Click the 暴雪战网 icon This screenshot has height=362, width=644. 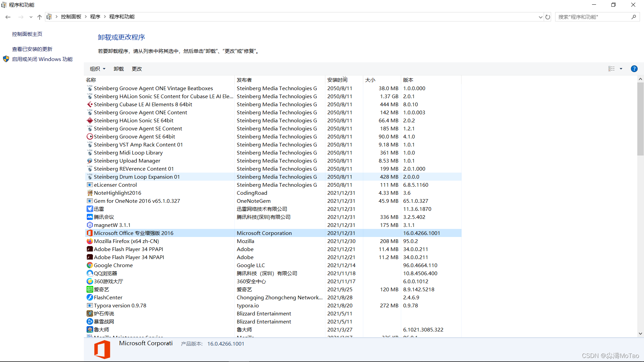click(x=90, y=321)
